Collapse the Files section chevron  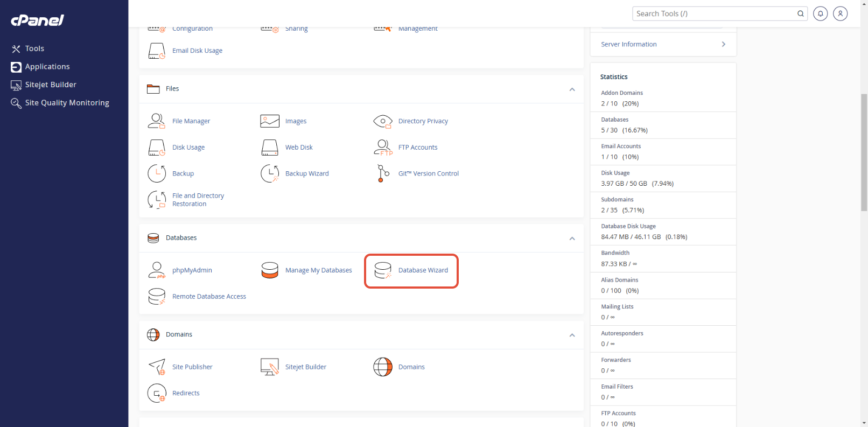[572, 89]
